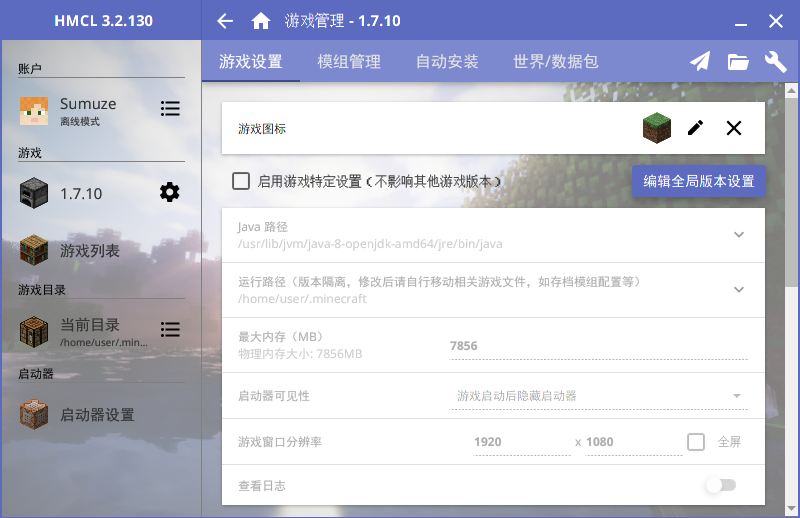The height and width of the screenshot is (518, 800).
Task: Switch to the 自动安装 tab
Action: coord(447,62)
